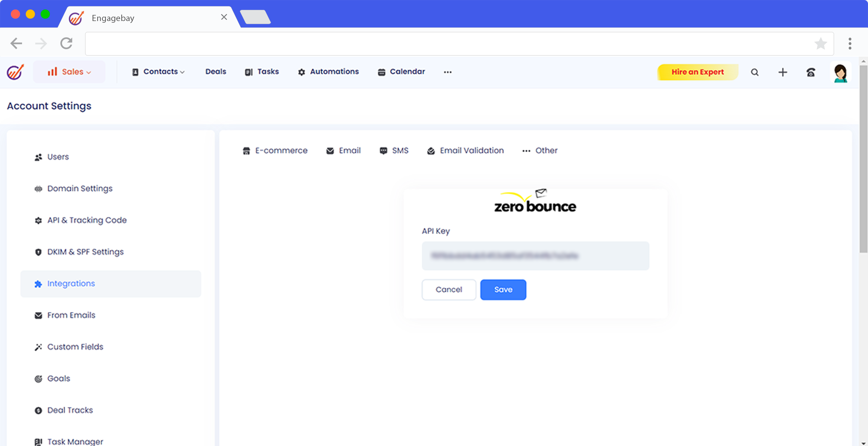Cancel the ZeroBounce integration form
Viewport: 868px width, 446px height.
coord(449,290)
